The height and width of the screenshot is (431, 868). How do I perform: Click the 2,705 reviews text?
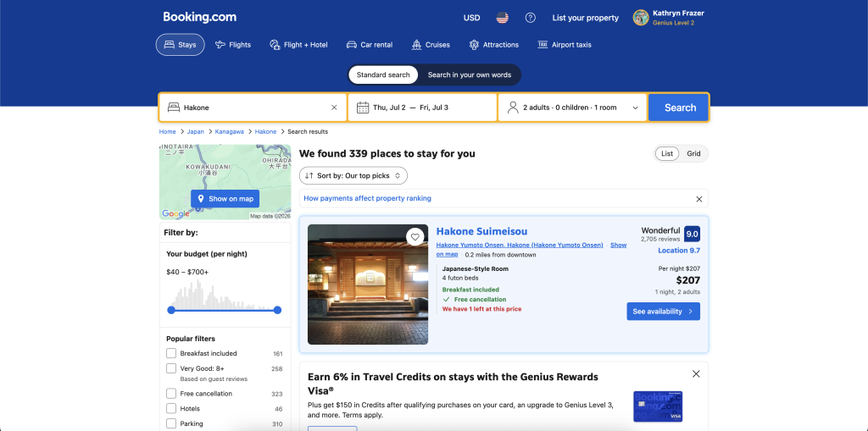point(660,239)
